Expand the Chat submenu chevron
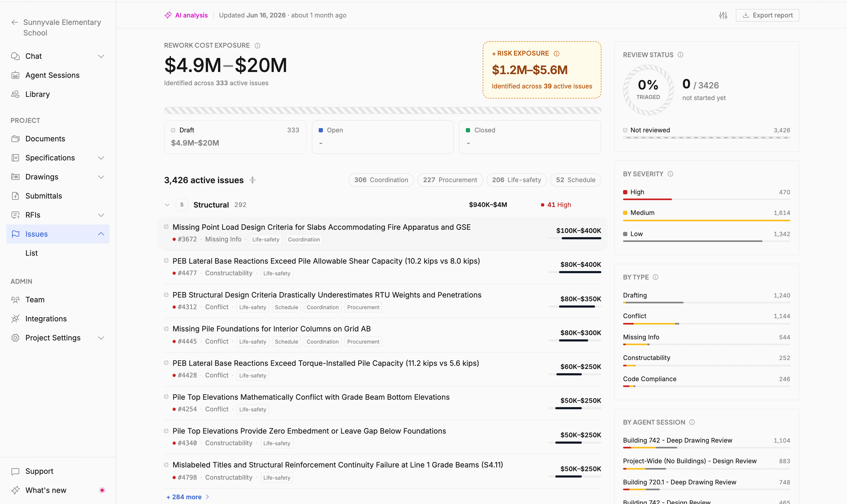 (x=101, y=56)
